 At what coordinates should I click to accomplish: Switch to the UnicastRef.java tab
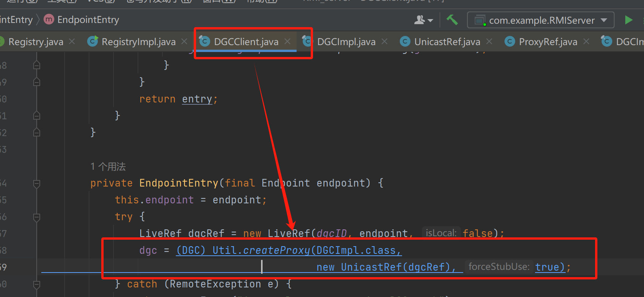pos(447,42)
